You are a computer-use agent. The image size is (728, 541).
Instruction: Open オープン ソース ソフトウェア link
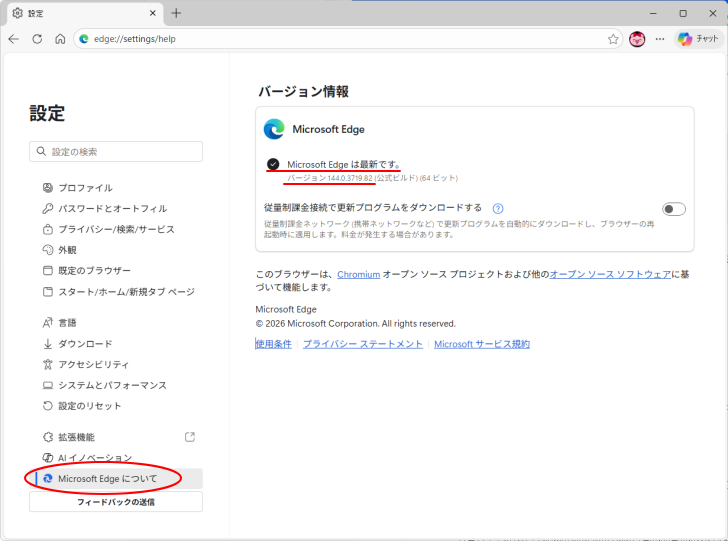(x=610, y=274)
